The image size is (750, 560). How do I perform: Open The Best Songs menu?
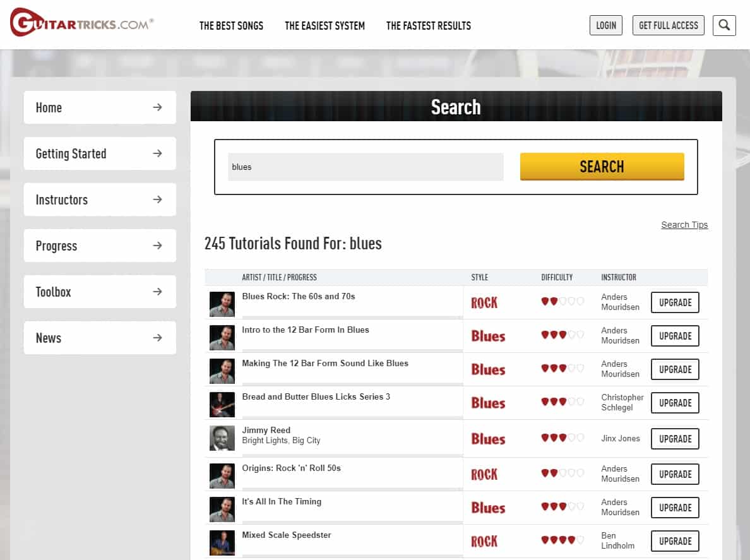pyautogui.click(x=231, y=26)
